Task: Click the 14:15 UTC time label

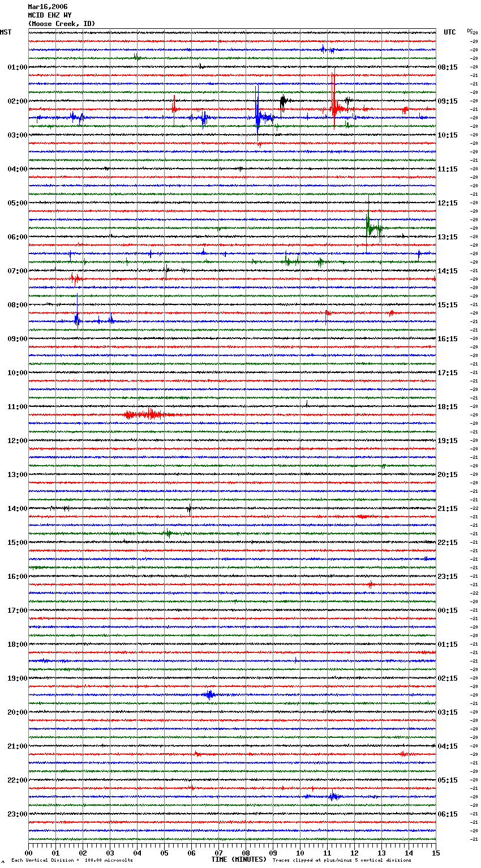Action: pos(448,271)
